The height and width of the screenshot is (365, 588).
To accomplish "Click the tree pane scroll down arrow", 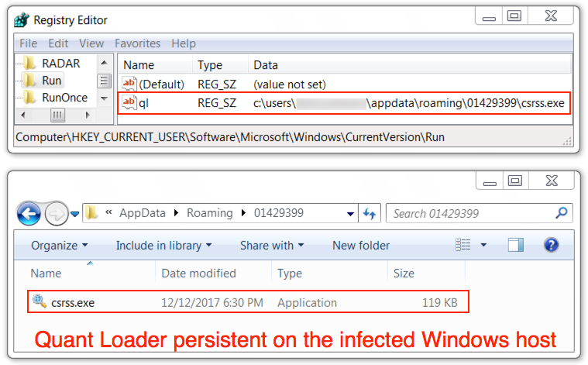I will (105, 98).
